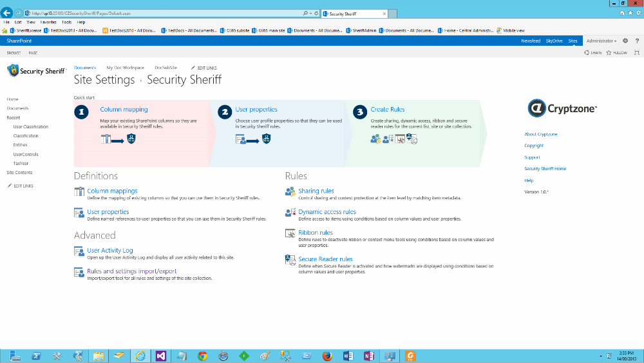This screenshot has height=363, width=644.
Task: Launch Firefox from the taskbar
Action: coord(327,356)
